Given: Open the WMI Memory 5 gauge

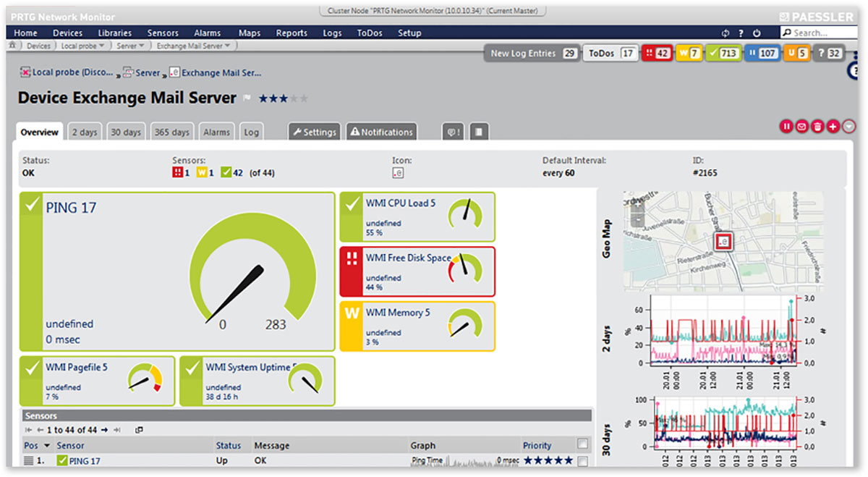Looking at the screenshot, I should tap(417, 326).
